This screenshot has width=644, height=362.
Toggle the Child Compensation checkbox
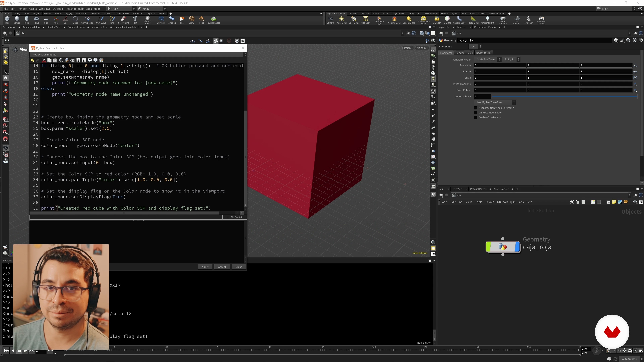point(475,113)
